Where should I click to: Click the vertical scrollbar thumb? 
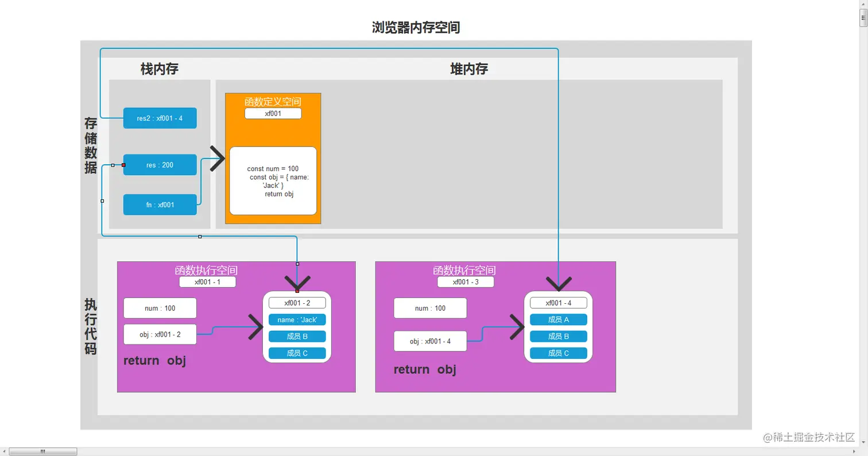[863, 18]
